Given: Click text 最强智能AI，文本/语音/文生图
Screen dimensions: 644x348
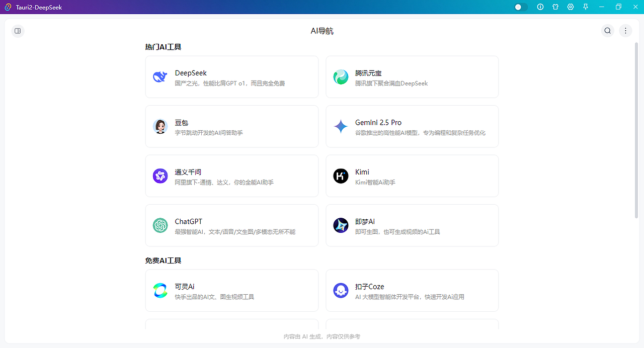Looking at the screenshot, I should 215,232.
